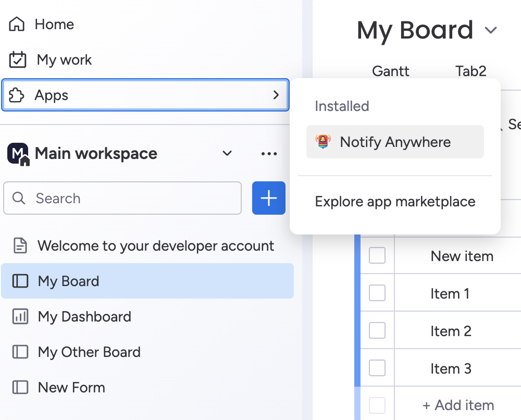Open the My Dashboard board icon
Viewport: 521px width, 420px height.
[20, 316]
